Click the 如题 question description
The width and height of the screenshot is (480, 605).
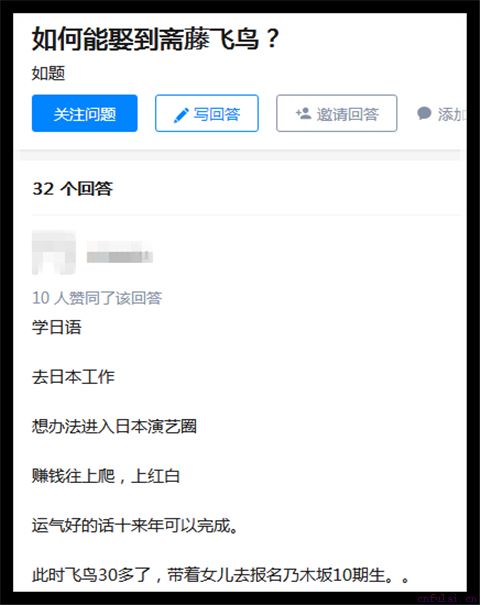coord(48,73)
